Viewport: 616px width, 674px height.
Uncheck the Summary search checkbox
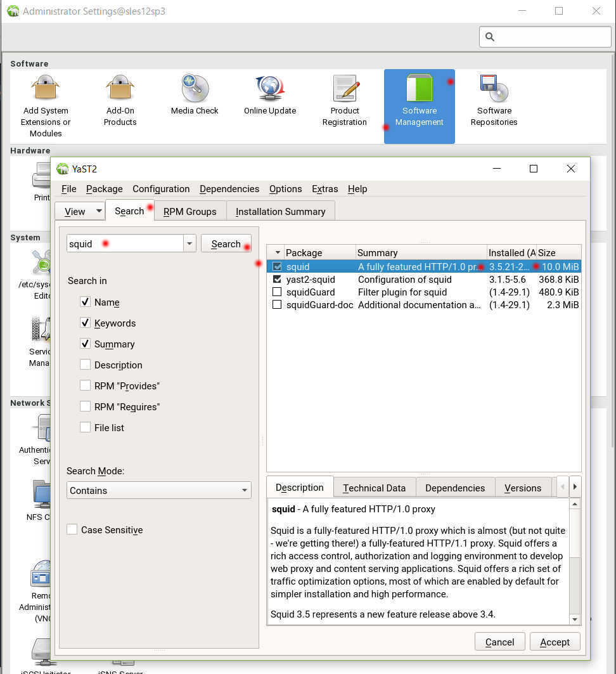pyautogui.click(x=85, y=344)
